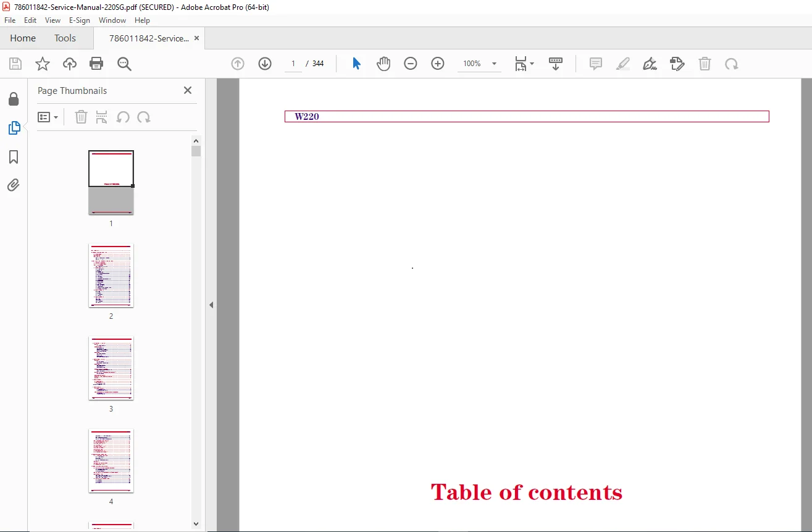812x532 pixels.
Task: Open the E-Sign menu
Action: pyautogui.click(x=80, y=20)
